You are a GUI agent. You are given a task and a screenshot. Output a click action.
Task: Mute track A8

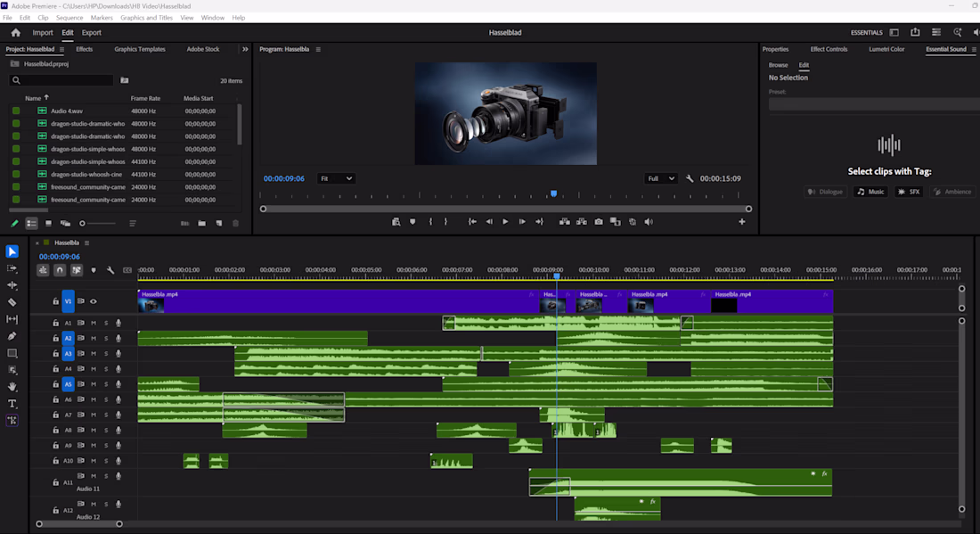(x=94, y=431)
